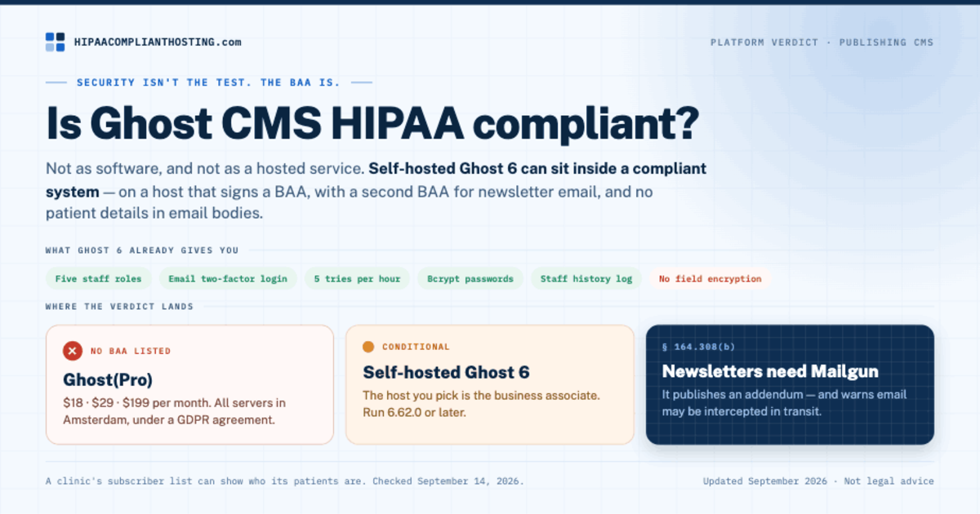Select the 'Email two-factor login' pill
Image resolution: width=980 pixels, height=514 pixels.
pyautogui.click(x=228, y=279)
